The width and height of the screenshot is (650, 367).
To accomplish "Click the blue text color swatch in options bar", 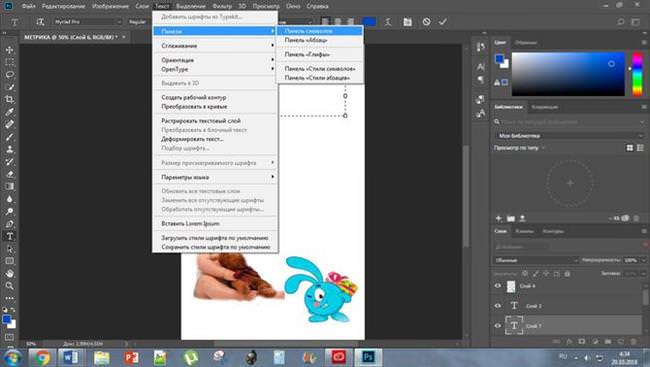I will [369, 22].
